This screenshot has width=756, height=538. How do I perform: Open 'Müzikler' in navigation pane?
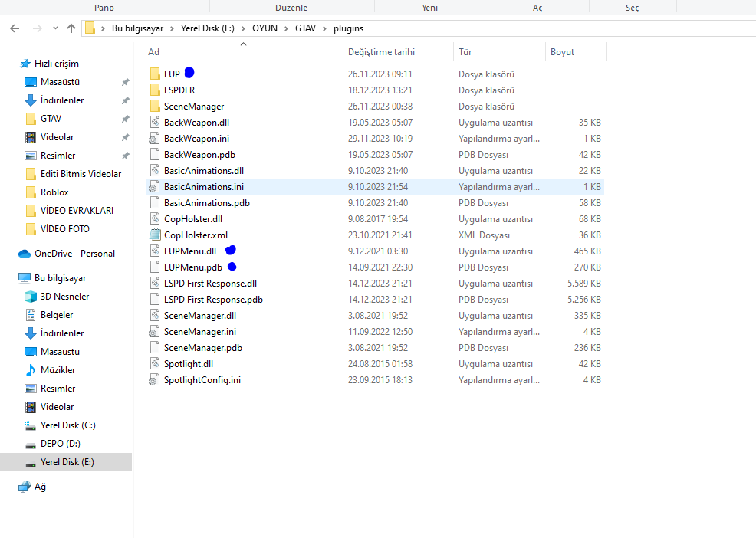point(58,369)
